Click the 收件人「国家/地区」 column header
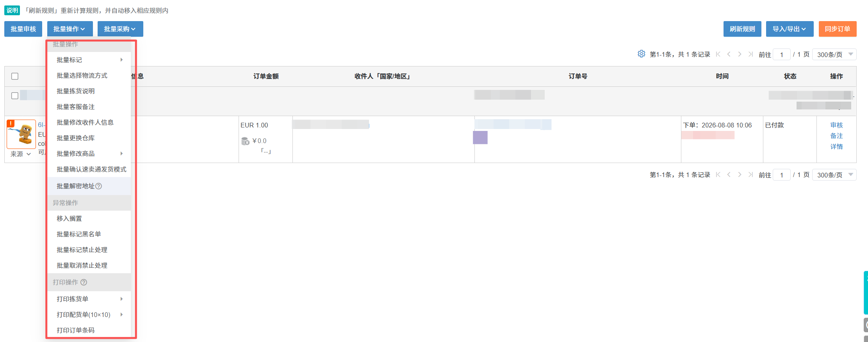868x342 pixels. [x=383, y=76]
